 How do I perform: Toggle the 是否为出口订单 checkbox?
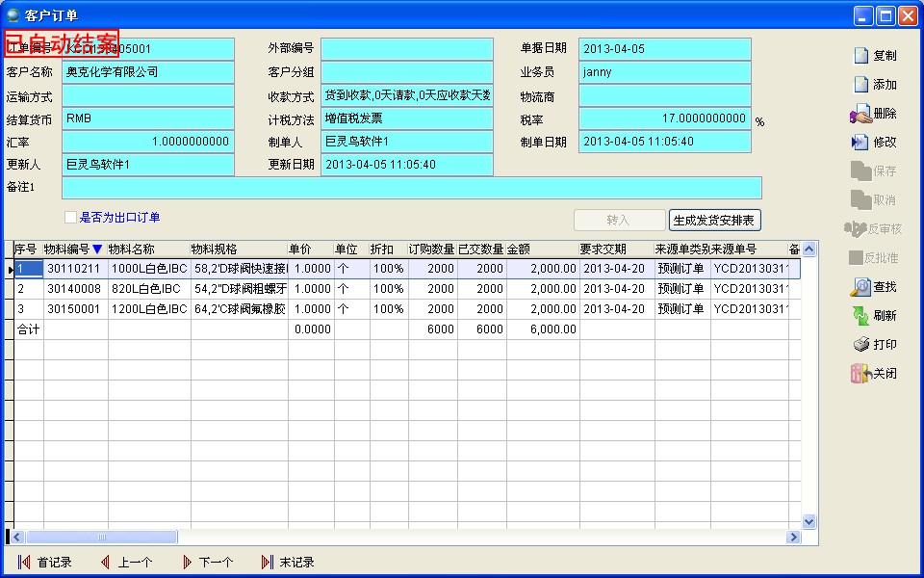click(70, 218)
